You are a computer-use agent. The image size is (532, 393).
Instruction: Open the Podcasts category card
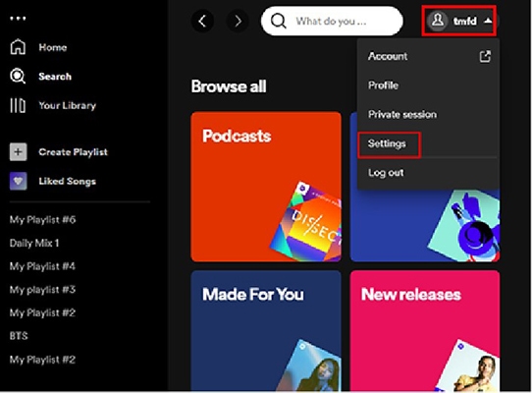pyautogui.click(x=266, y=187)
